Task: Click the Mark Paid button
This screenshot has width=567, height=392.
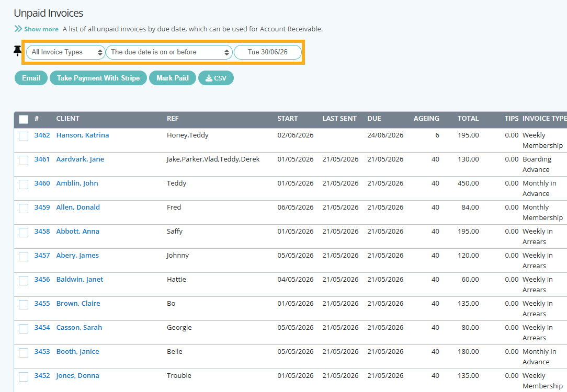Action: coord(173,78)
